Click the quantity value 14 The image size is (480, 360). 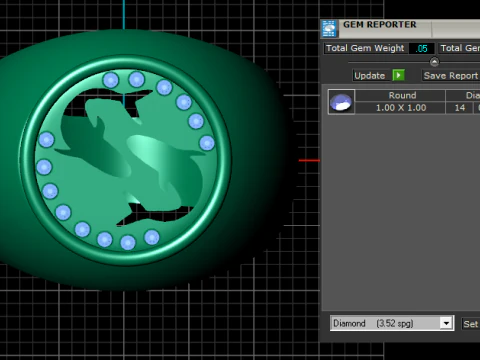point(460,108)
